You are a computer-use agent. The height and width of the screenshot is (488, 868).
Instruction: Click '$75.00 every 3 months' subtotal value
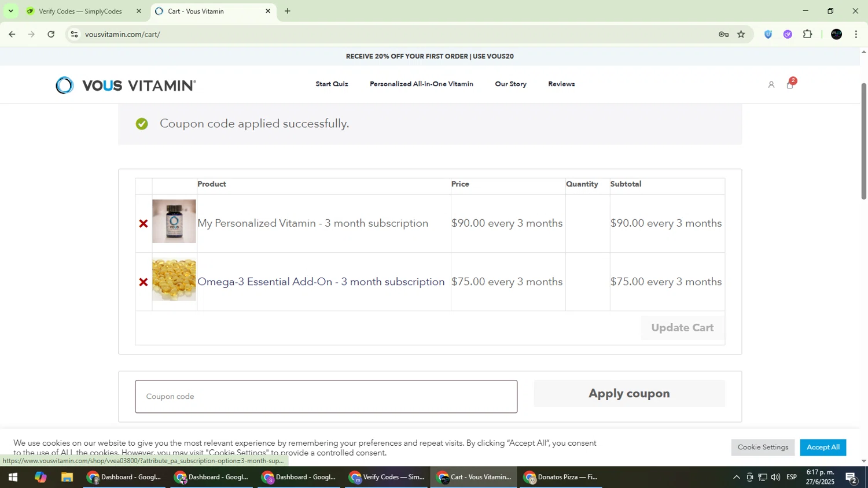click(666, 282)
